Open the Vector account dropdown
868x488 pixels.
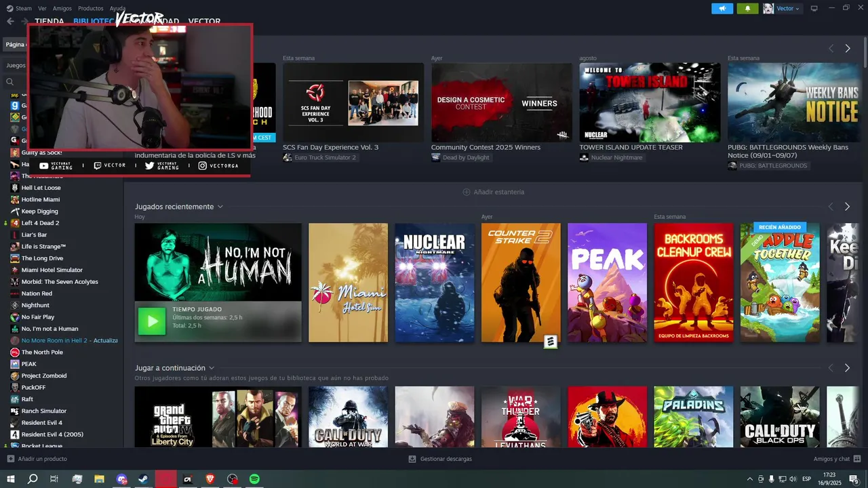click(x=788, y=8)
